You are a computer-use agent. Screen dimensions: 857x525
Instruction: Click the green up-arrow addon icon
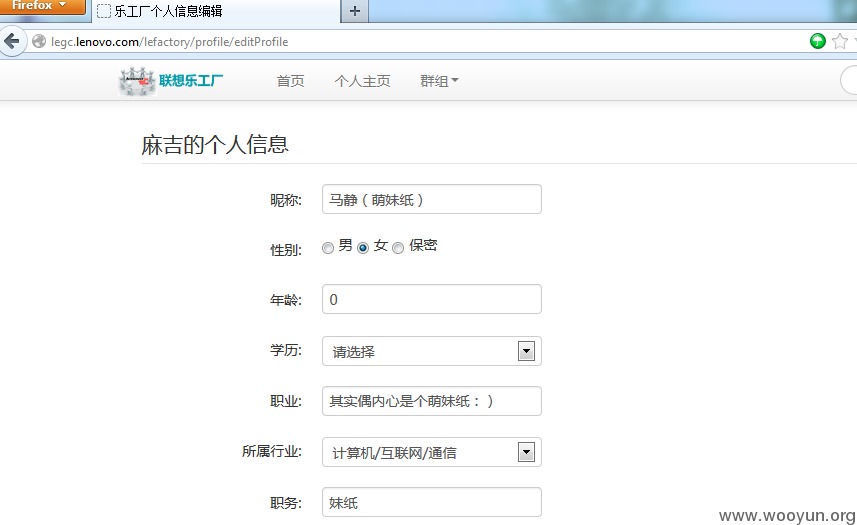pyautogui.click(x=818, y=41)
